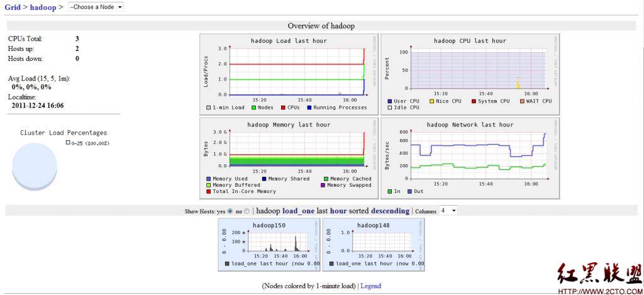Image resolution: width=644 pixels, height=295 pixels.
Task: Select Show Hosts no radio button
Action: pos(247,211)
